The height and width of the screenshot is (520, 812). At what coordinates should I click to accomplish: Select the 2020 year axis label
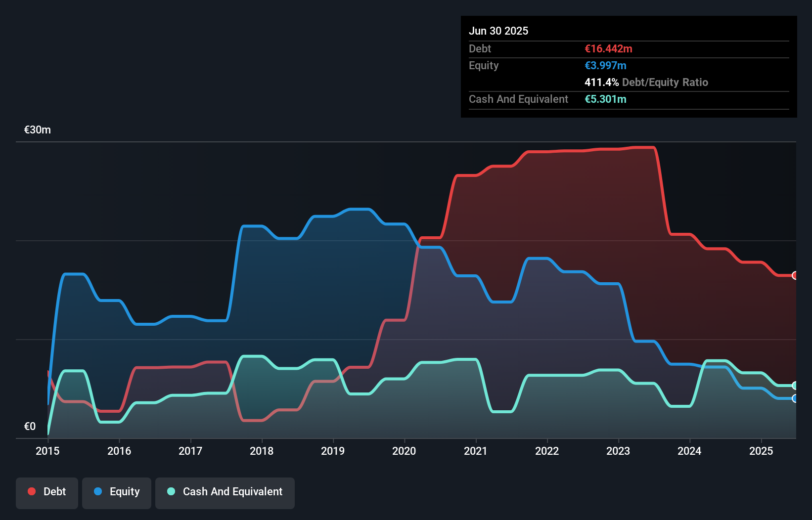tap(404, 451)
